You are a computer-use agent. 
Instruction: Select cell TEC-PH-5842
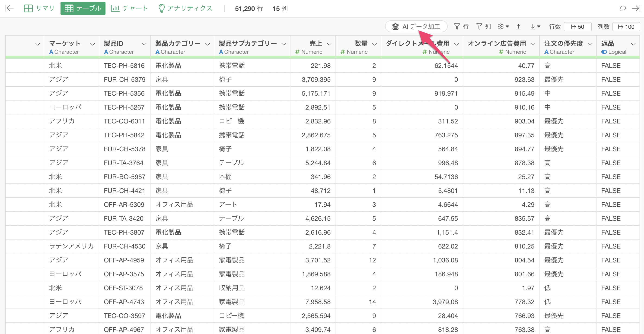pyautogui.click(x=124, y=135)
